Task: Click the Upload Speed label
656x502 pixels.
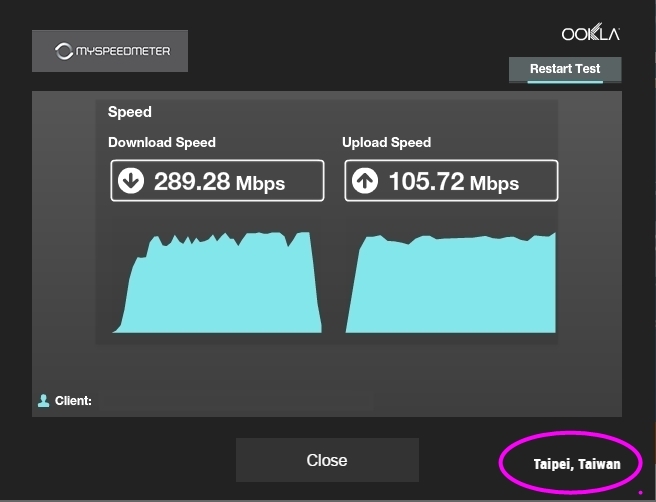Action: point(386,142)
